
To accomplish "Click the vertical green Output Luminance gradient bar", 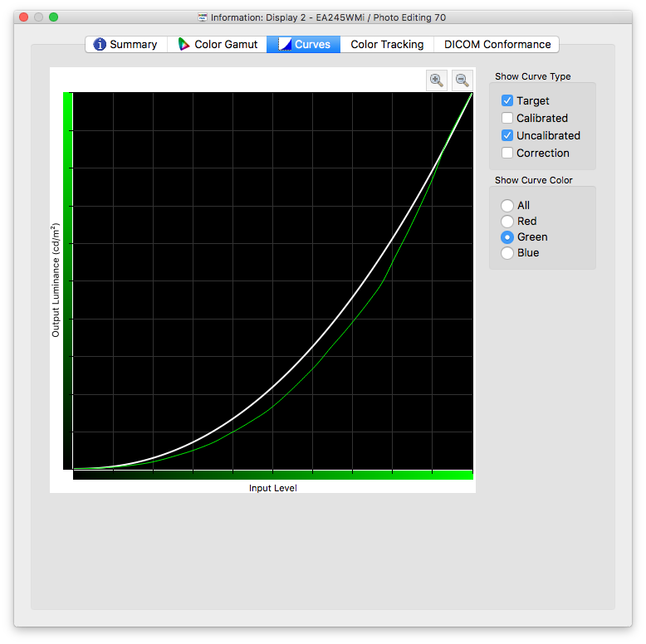I will click(68, 281).
